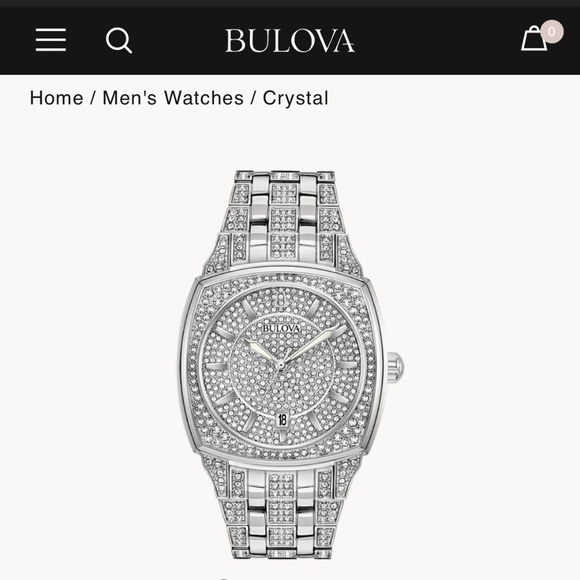Click the lower bracelet links of watch
Screen dimensions: 580x580
click(x=281, y=512)
